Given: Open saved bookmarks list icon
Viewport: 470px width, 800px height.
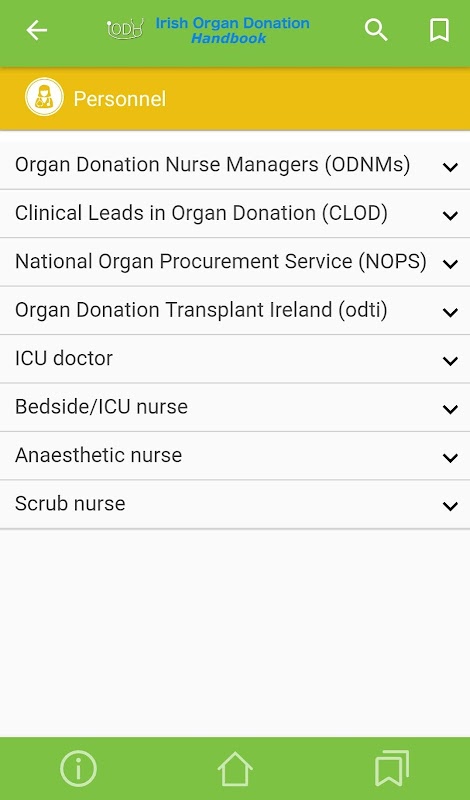Looking at the screenshot, I should pyautogui.click(x=392, y=768).
